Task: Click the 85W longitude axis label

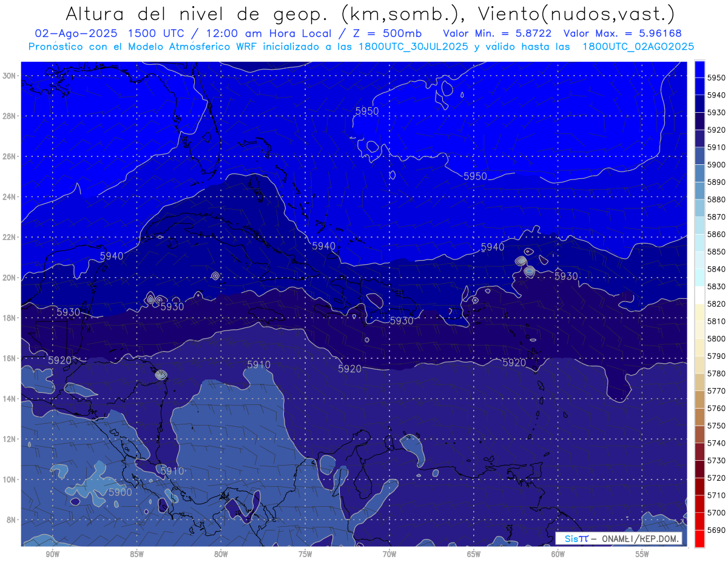Action: tap(136, 554)
